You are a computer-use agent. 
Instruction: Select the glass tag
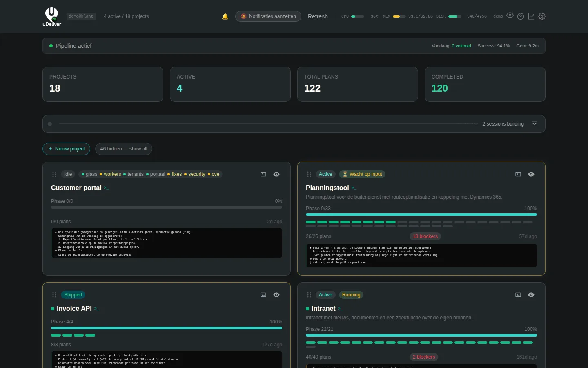coord(89,174)
